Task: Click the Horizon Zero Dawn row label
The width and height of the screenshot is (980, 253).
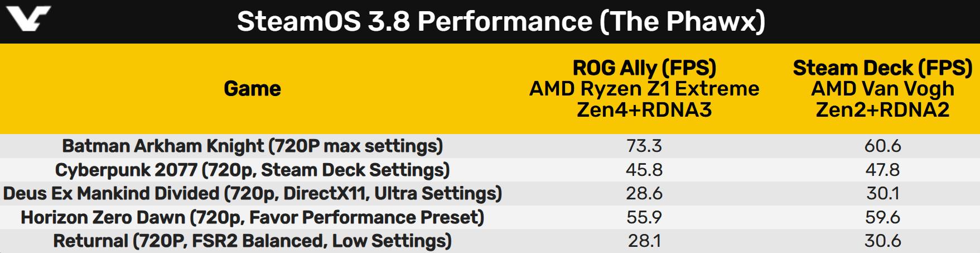Action: (x=252, y=217)
